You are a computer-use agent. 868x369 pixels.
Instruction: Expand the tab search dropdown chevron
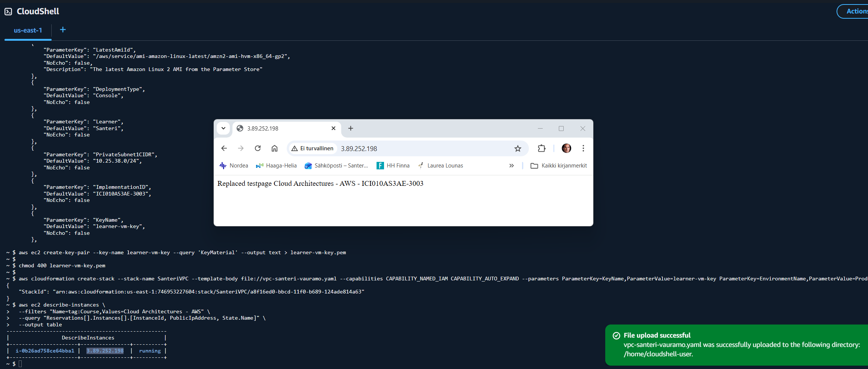tap(223, 128)
